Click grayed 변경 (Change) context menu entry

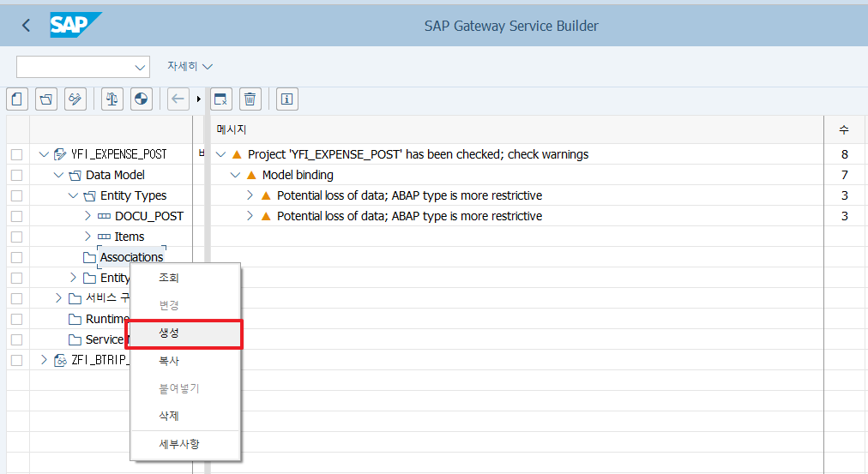click(x=185, y=305)
